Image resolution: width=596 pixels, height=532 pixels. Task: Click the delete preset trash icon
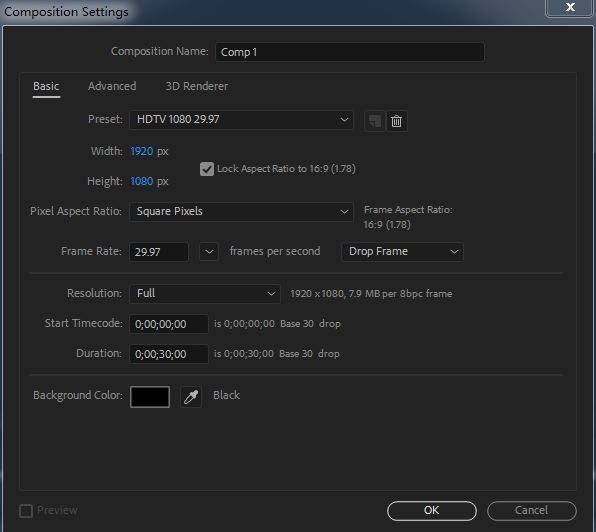click(397, 121)
